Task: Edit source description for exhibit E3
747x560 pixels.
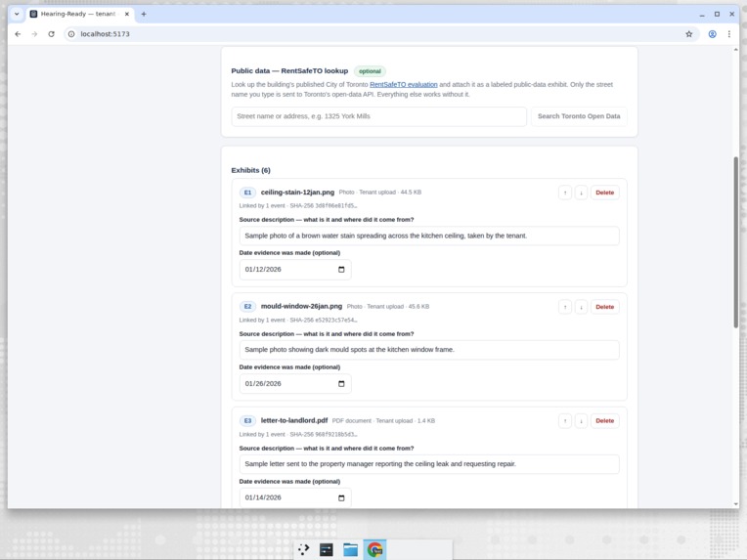Action: click(429, 464)
